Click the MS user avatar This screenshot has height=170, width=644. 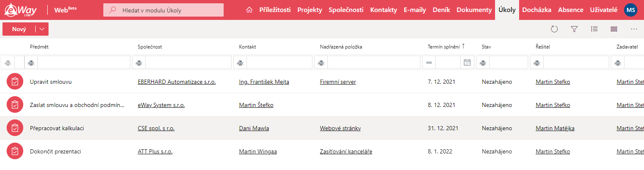pyautogui.click(x=631, y=10)
